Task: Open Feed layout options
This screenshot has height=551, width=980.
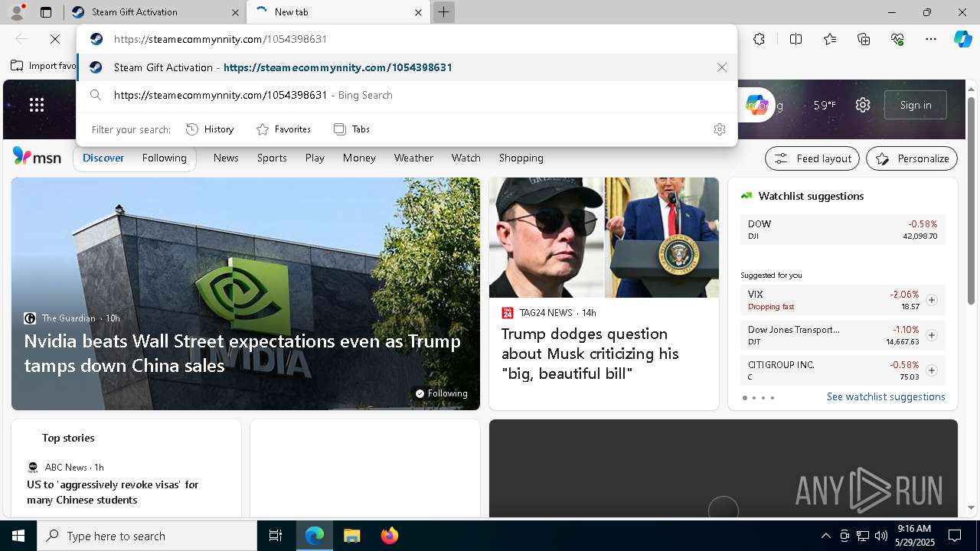Action: point(812,158)
